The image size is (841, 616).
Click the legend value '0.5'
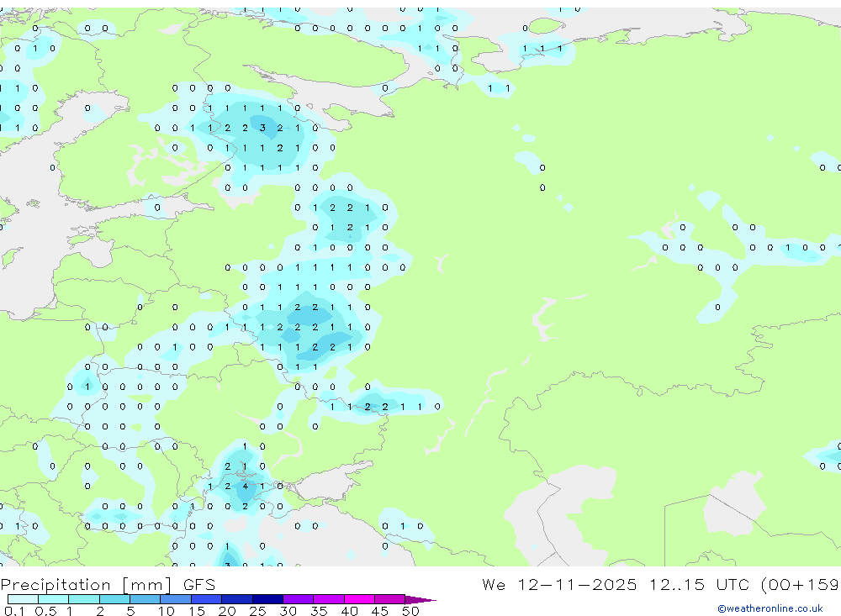(x=45, y=611)
